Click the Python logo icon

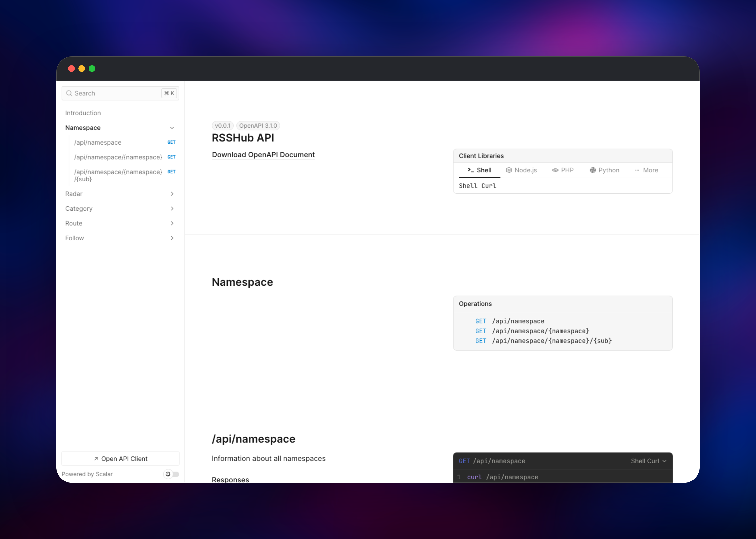point(593,170)
